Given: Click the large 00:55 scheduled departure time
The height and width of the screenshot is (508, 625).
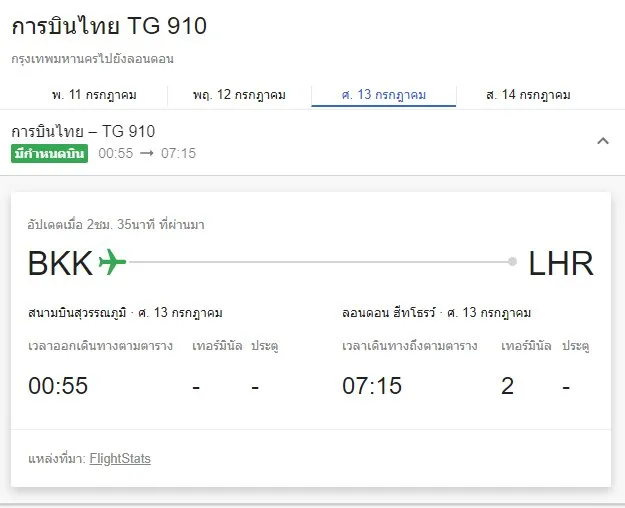Looking at the screenshot, I should click(58, 385).
